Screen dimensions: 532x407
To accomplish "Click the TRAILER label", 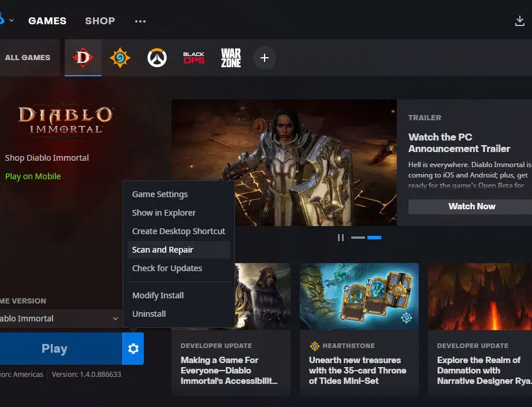I will 425,118.
